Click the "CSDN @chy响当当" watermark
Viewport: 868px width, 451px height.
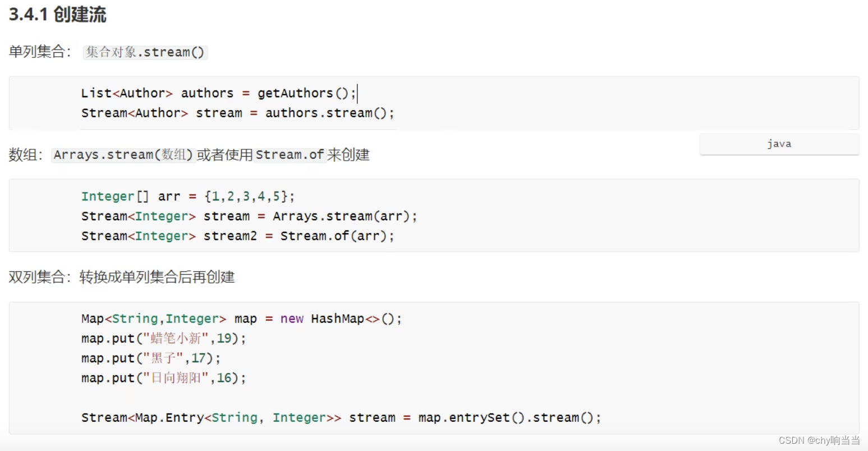click(819, 440)
